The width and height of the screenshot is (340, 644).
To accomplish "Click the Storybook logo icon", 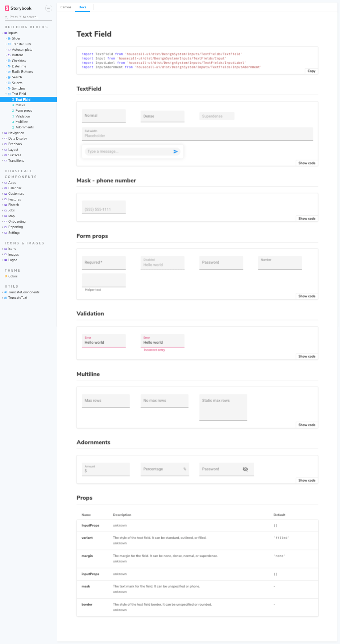I will point(7,8).
